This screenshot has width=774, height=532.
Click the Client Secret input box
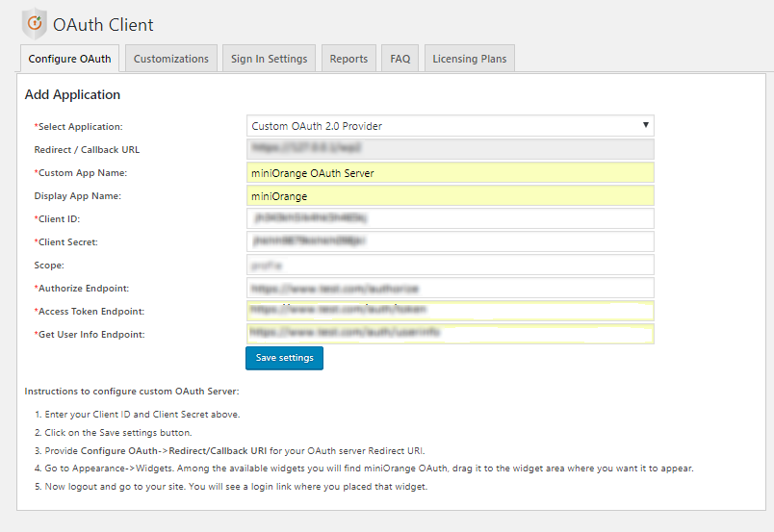click(451, 241)
